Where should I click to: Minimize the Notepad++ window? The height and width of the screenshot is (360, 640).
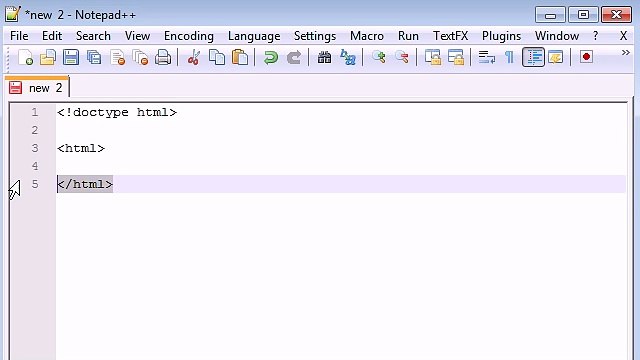click(x=550, y=15)
